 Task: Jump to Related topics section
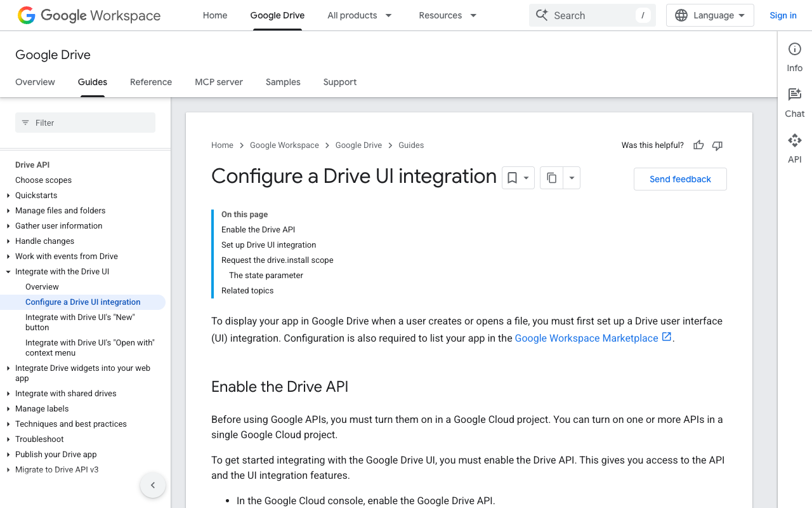pos(247,291)
